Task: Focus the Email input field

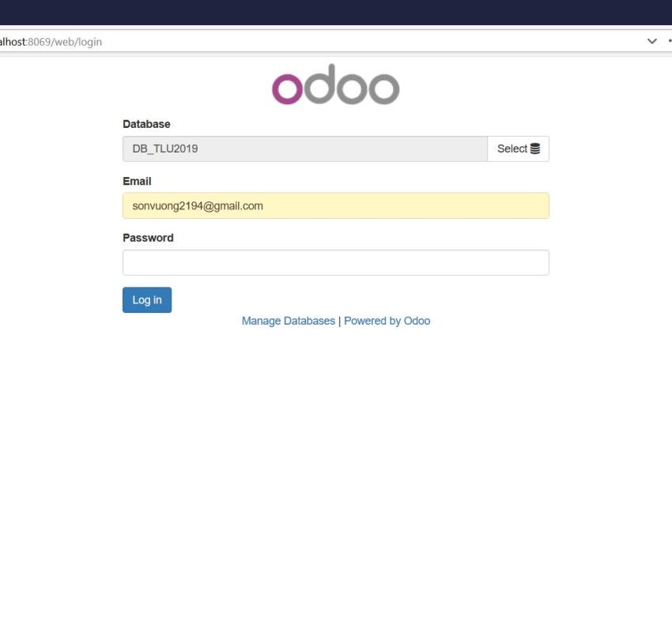Action: (x=335, y=205)
